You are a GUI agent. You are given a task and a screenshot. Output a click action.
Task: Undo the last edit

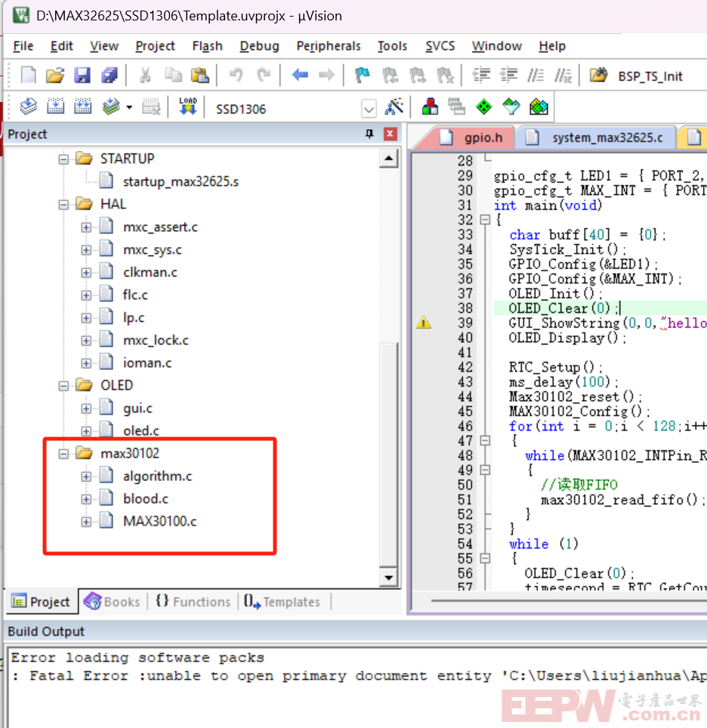coord(236,75)
